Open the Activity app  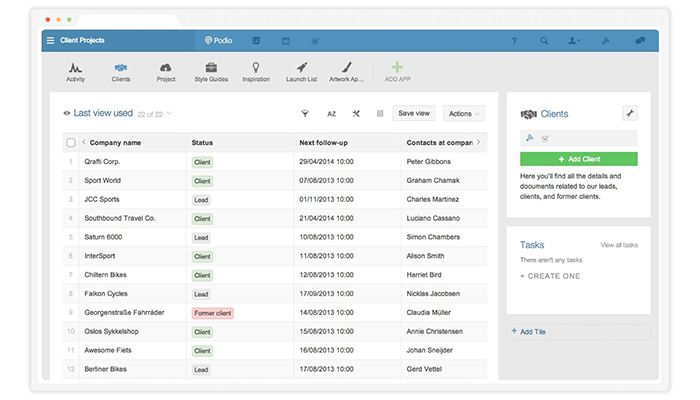click(x=75, y=71)
